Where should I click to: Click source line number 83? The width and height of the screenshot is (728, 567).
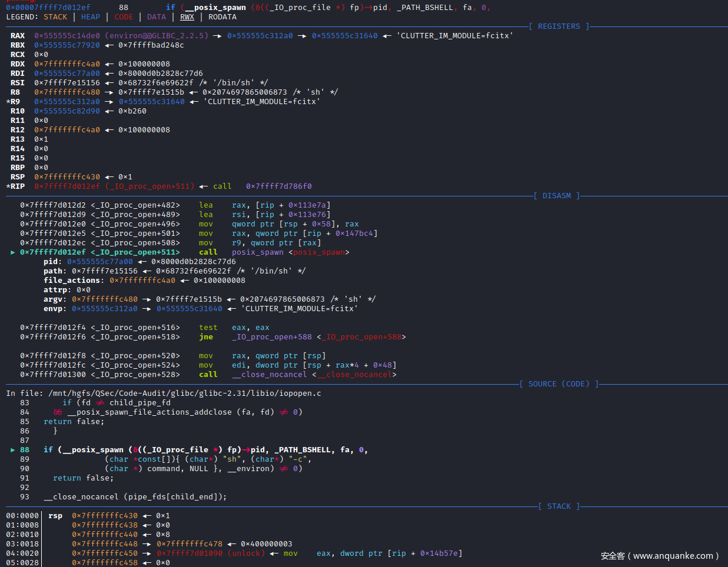pos(25,403)
